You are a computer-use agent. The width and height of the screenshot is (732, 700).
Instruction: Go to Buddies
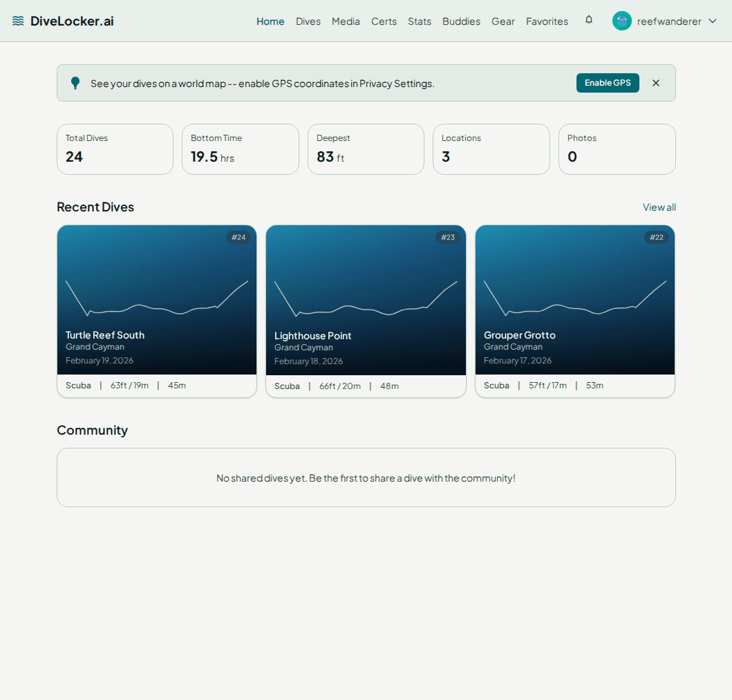click(x=461, y=21)
